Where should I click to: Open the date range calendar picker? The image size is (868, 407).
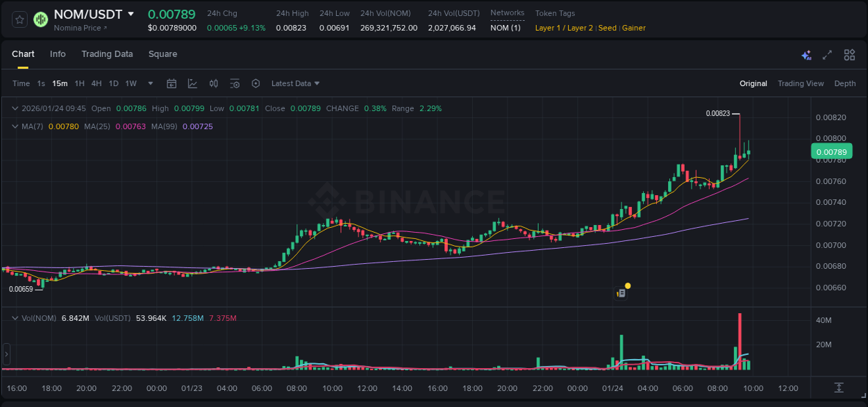click(x=172, y=83)
